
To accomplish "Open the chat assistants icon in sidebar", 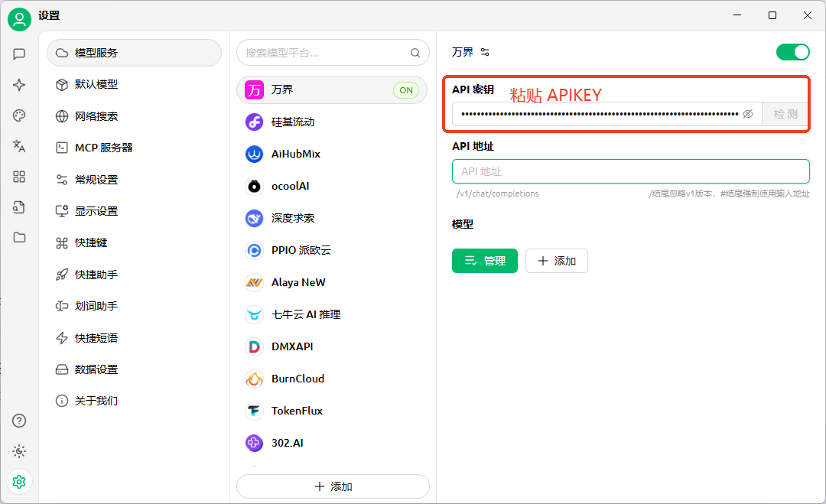I will pos(19,54).
